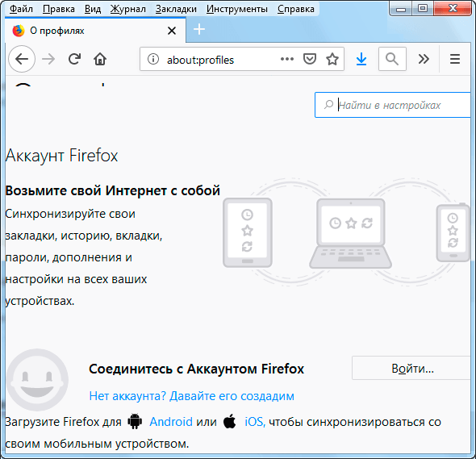
Task: Click the smiley account avatar
Action: pyautogui.click(x=37, y=380)
